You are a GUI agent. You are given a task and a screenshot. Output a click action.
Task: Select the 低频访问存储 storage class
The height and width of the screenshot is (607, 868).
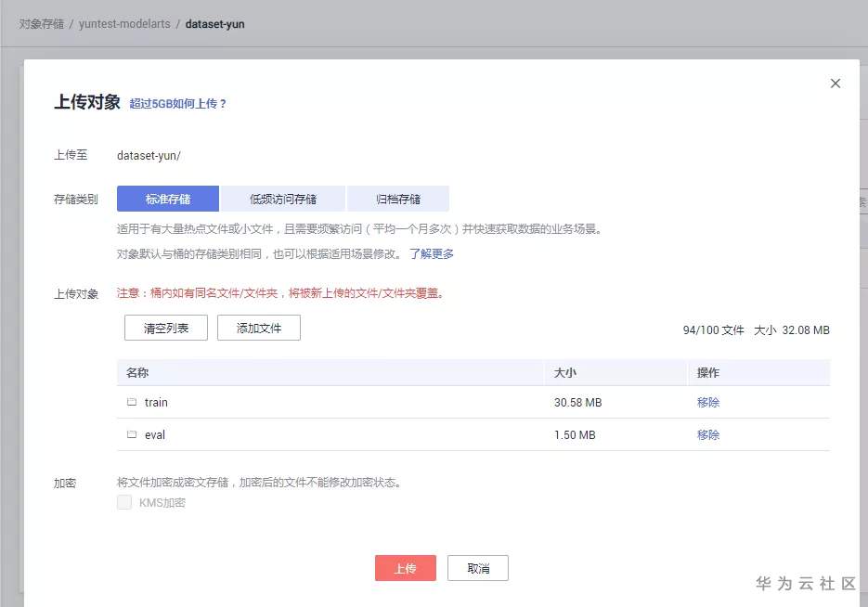pyautogui.click(x=283, y=199)
